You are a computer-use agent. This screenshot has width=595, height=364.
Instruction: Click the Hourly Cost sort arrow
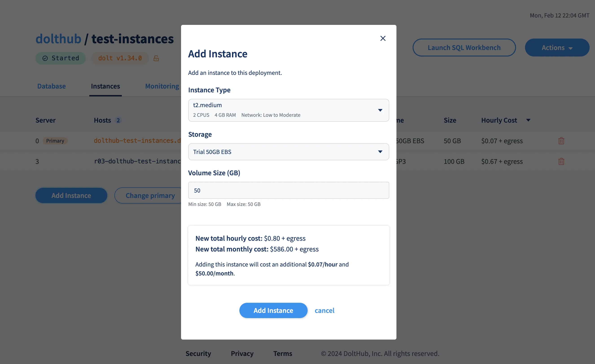pyautogui.click(x=528, y=120)
